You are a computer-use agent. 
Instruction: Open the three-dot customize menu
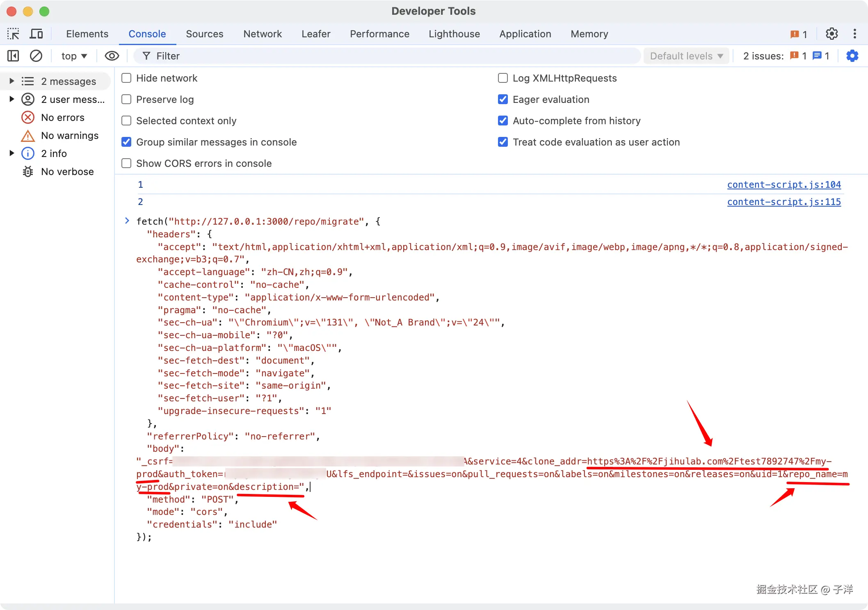[x=855, y=34]
